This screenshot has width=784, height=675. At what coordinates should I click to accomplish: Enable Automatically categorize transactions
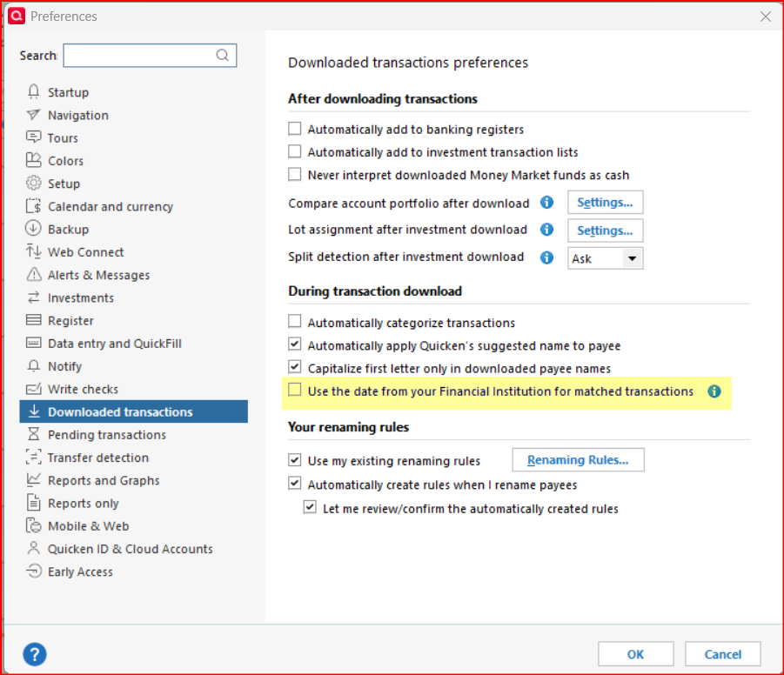(295, 321)
